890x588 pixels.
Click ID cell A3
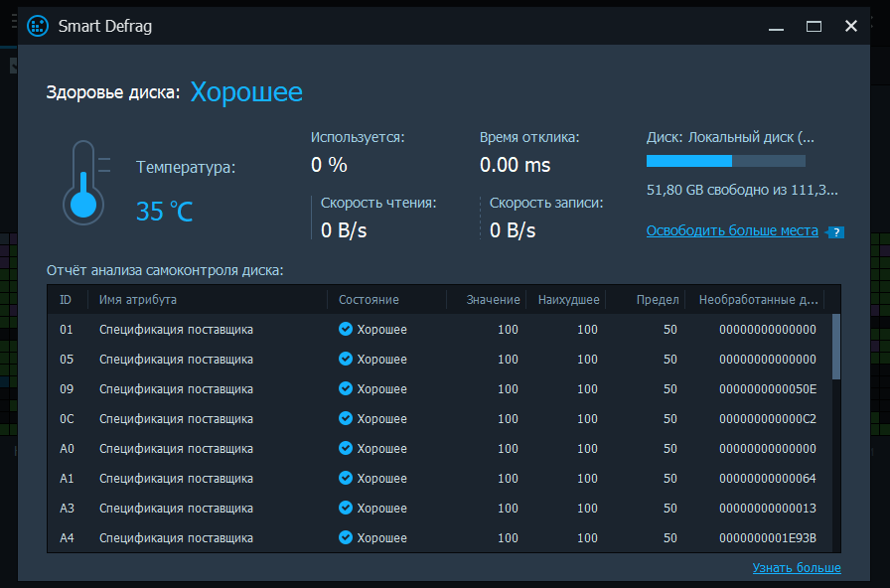[x=67, y=508]
